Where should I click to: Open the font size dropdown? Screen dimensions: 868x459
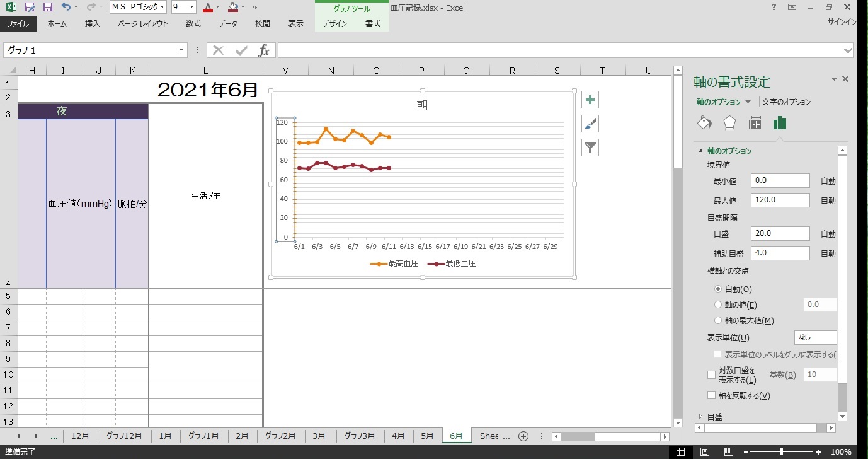pos(192,7)
